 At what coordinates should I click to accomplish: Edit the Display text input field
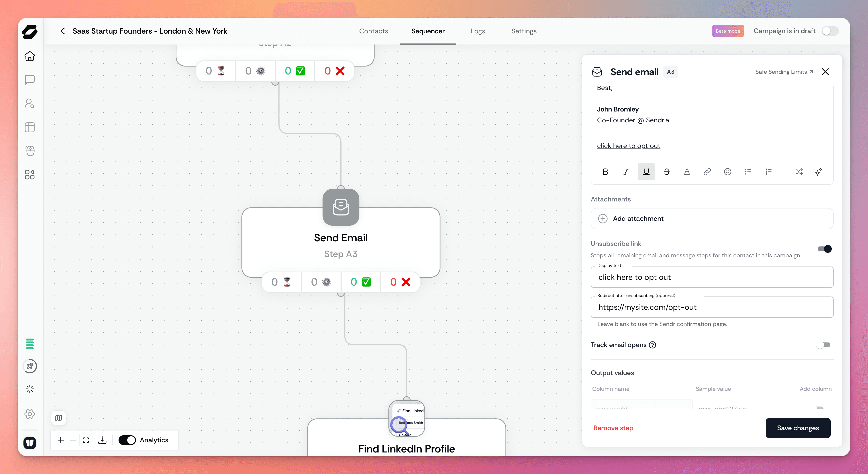click(x=712, y=277)
